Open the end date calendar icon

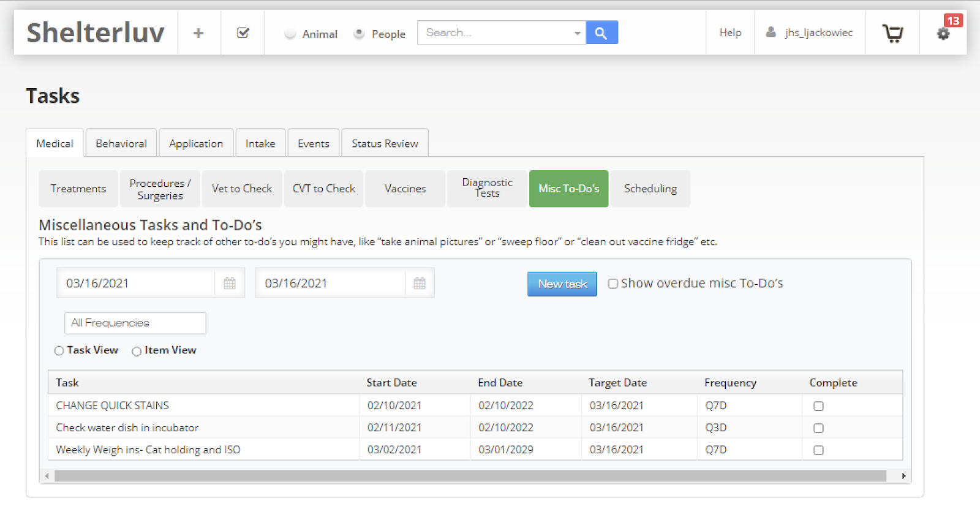click(x=420, y=284)
